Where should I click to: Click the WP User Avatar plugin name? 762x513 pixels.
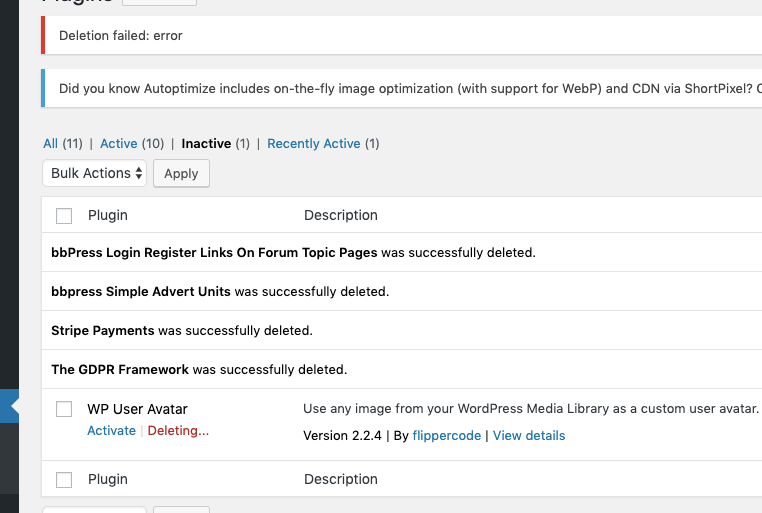click(137, 409)
